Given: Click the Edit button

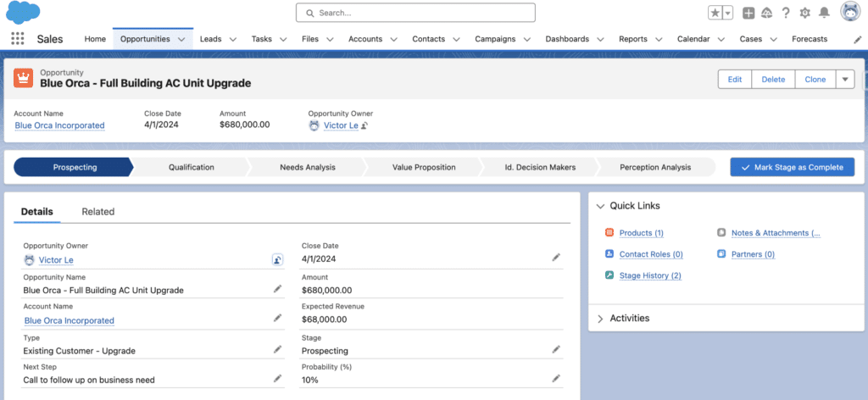Looking at the screenshot, I should pos(735,79).
